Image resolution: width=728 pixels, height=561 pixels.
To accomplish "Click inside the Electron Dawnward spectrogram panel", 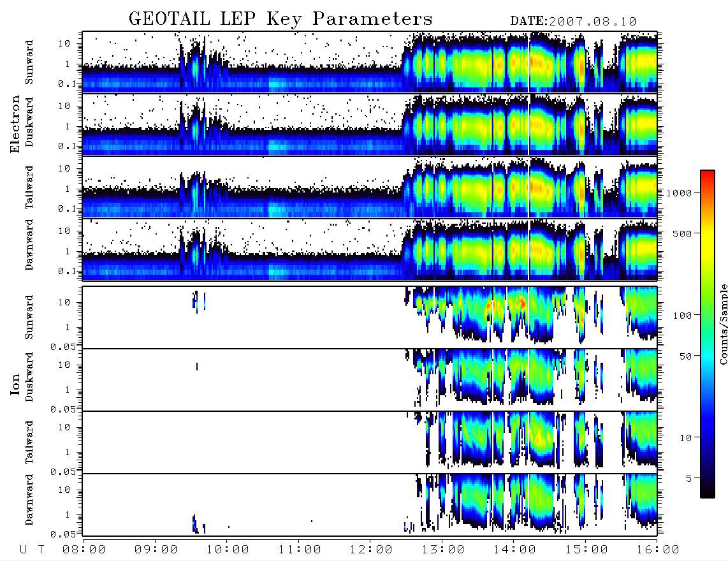I will (x=370, y=250).
